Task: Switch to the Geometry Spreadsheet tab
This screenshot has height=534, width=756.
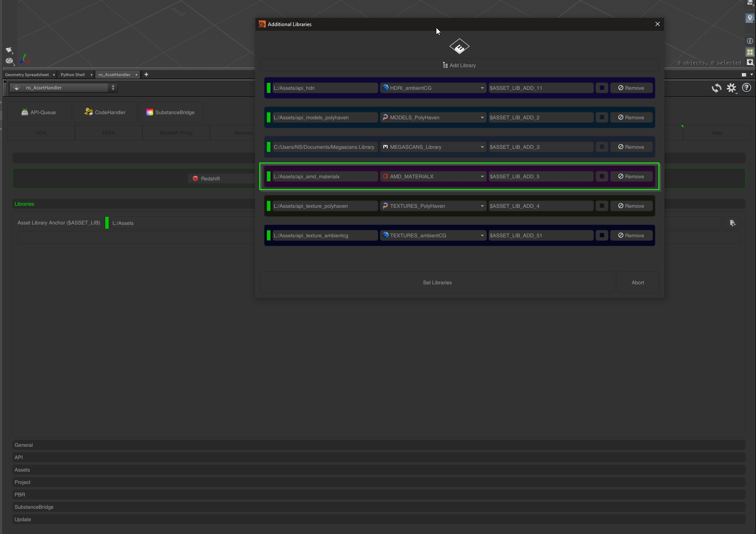Action: point(27,75)
